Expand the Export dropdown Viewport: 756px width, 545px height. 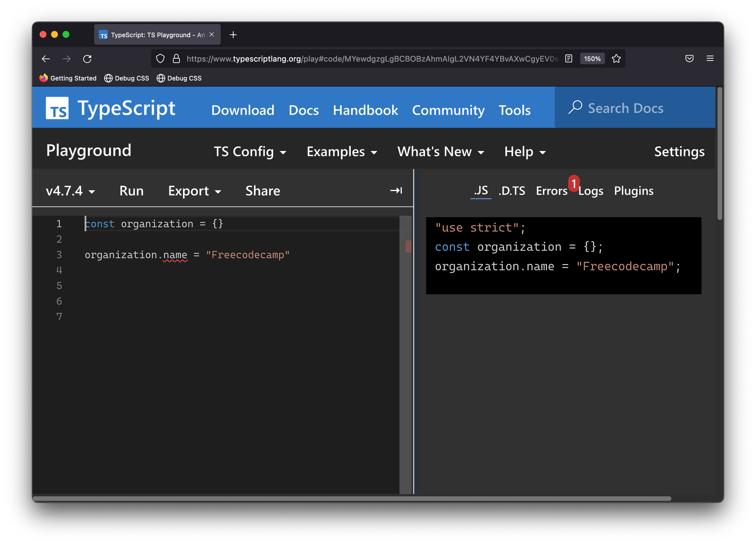coord(194,191)
